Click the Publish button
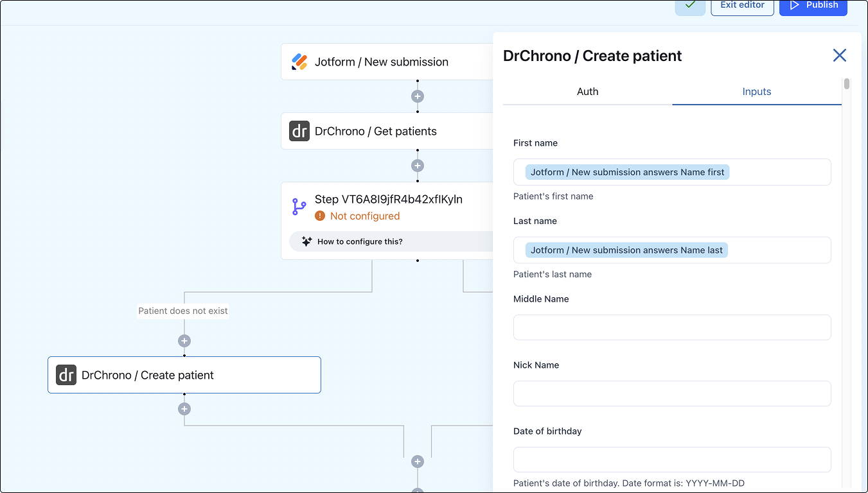868x493 pixels. [813, 6]
